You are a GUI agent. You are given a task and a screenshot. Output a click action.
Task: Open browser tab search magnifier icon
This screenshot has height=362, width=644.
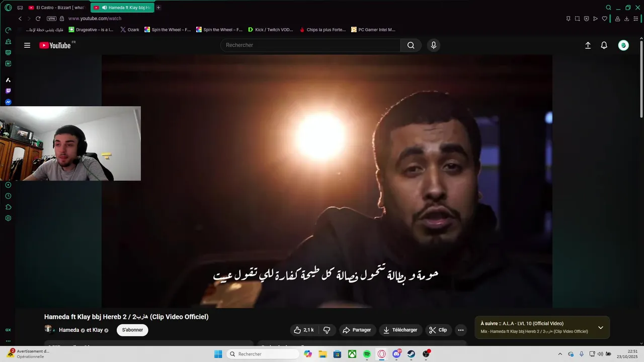coord(608,8)
